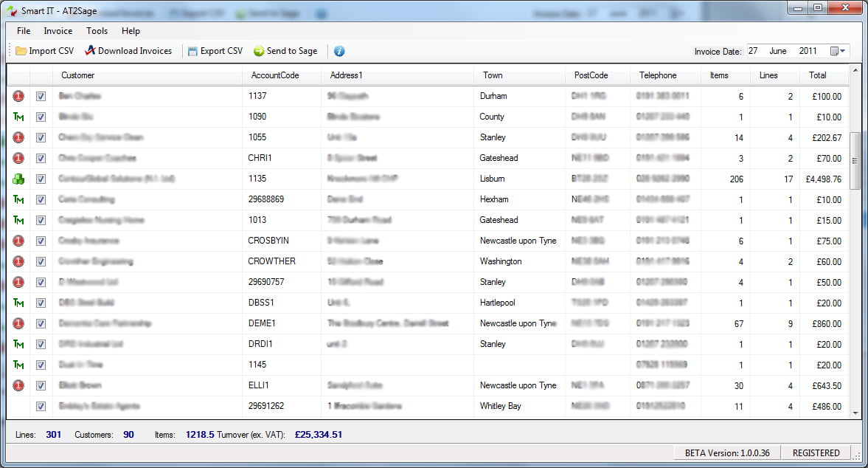Select the month June in Invoice Date
This screenshot has height=468, width=868.
click(x=778, y=51)
